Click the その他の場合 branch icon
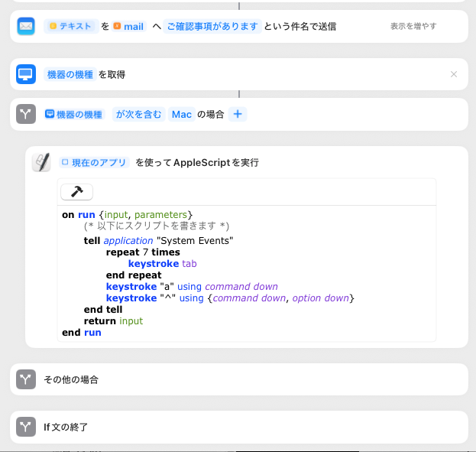The height and width of the screenshot is (452, 476). pyautogui.click(x=26, y=379)
